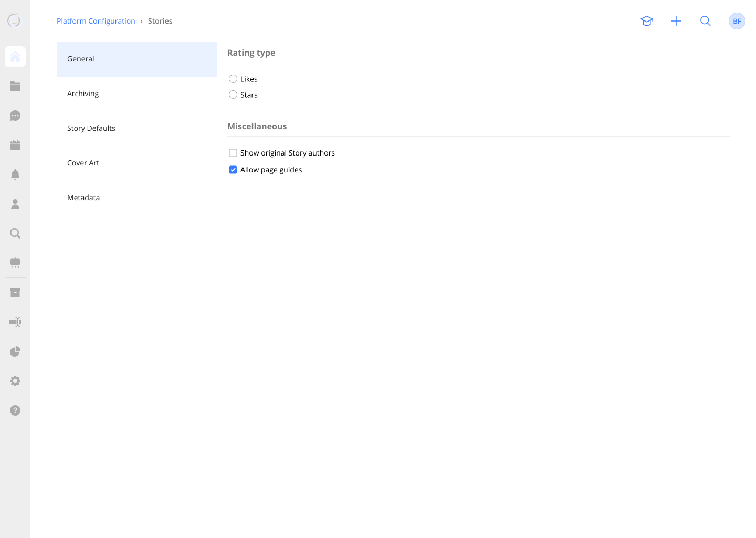This screenshot has height=538, width=756.
Task: Open the graduation cap learning icon
Action: (x=647, y=21)
